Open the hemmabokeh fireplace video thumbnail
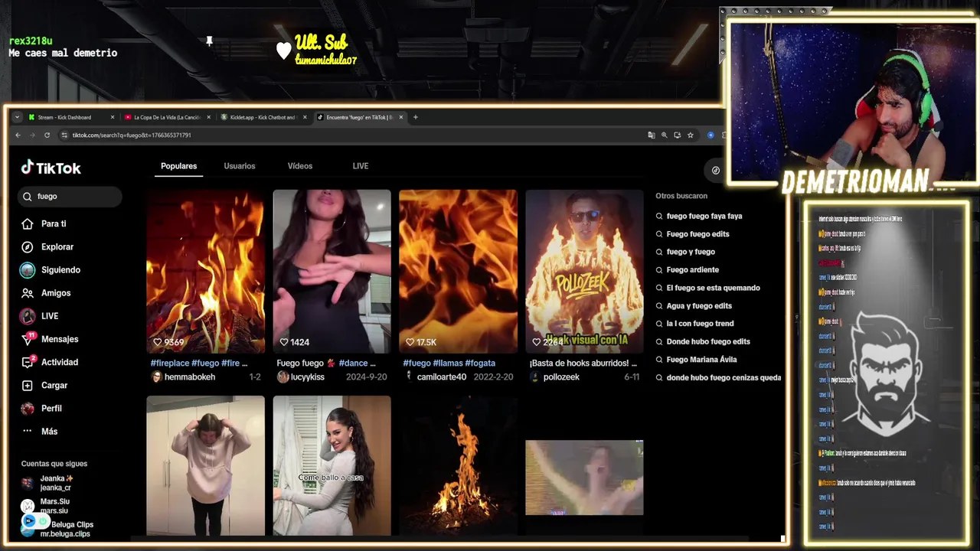 (x=205, y=272)
